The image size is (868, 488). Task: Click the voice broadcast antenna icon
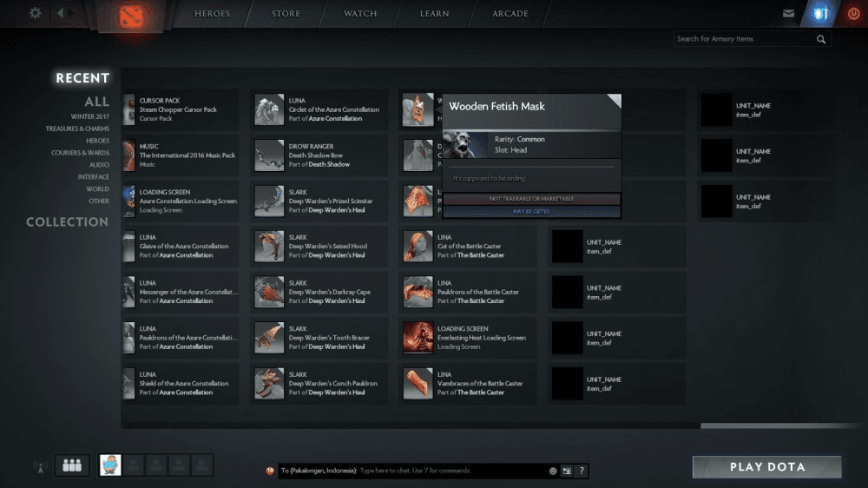40,467
